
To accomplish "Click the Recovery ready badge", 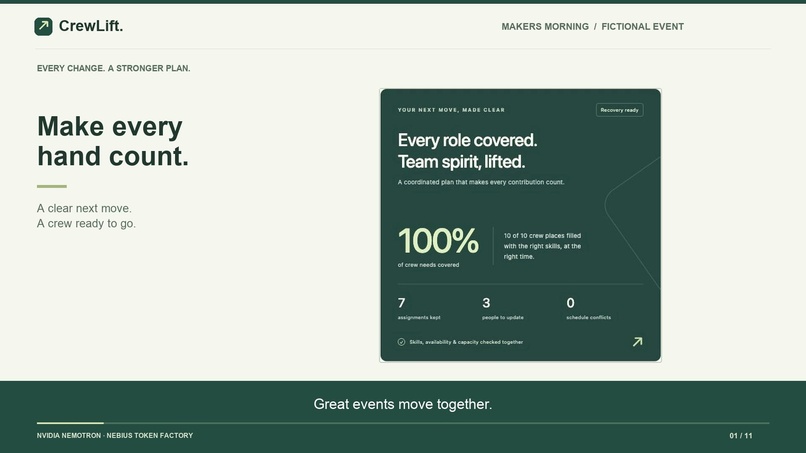I will click(x=619, y=110).
